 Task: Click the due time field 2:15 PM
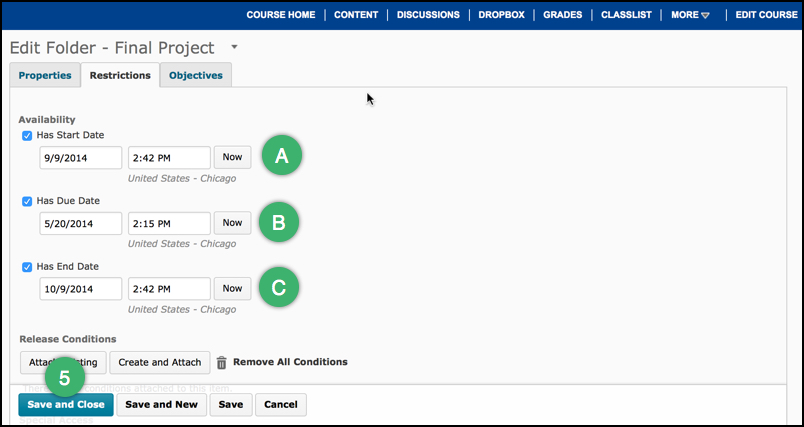pos(169,223)
